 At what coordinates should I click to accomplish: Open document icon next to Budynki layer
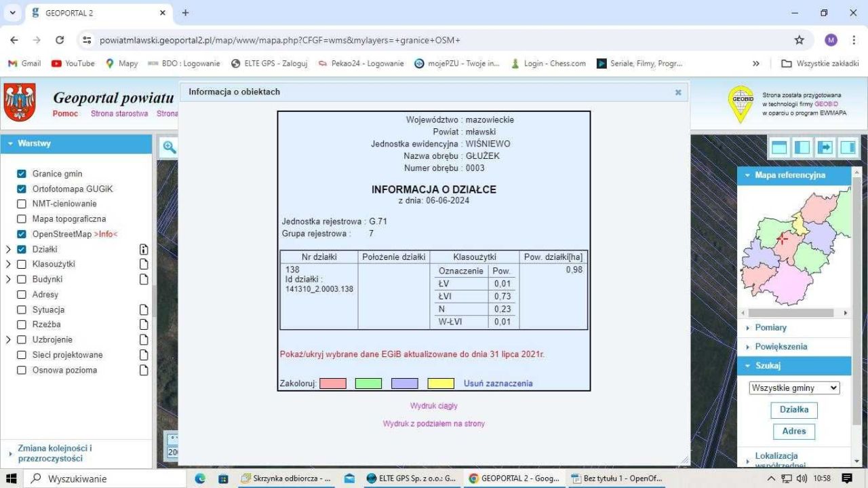(x=143, y=279)
